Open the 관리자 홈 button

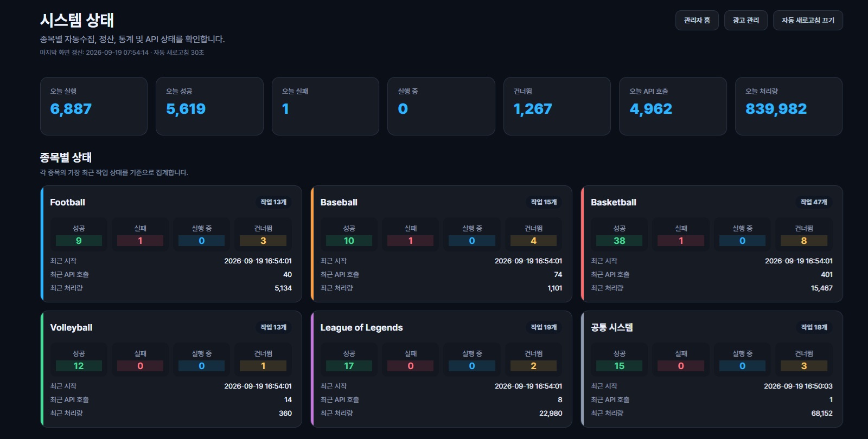697,20
